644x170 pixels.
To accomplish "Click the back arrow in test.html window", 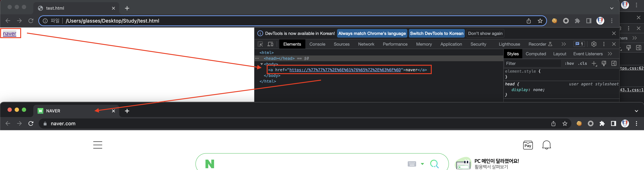I will [8, 21].
